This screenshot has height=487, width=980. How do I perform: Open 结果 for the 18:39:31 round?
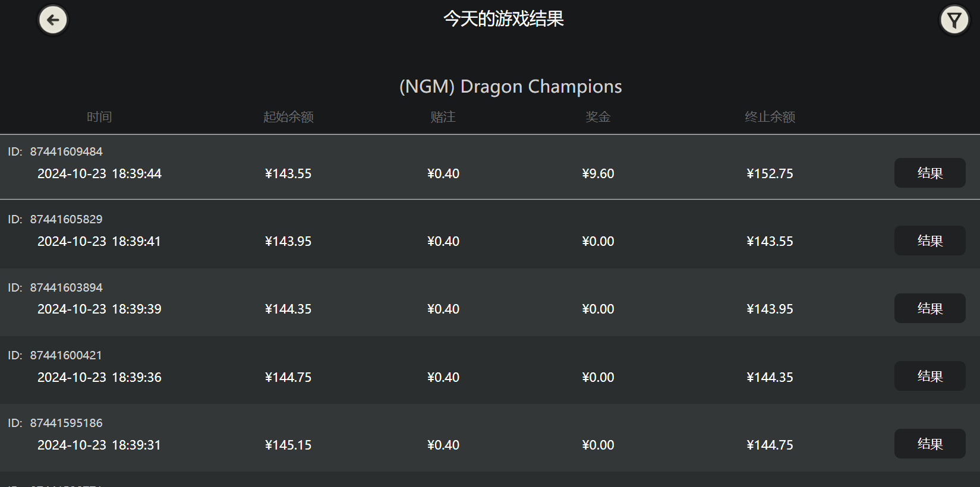[x=929, y=444]
